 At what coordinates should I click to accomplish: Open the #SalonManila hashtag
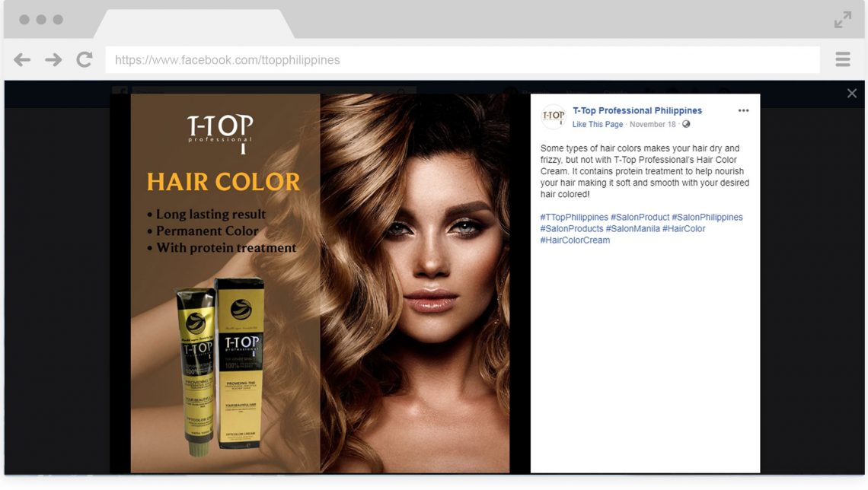(633, 228)
